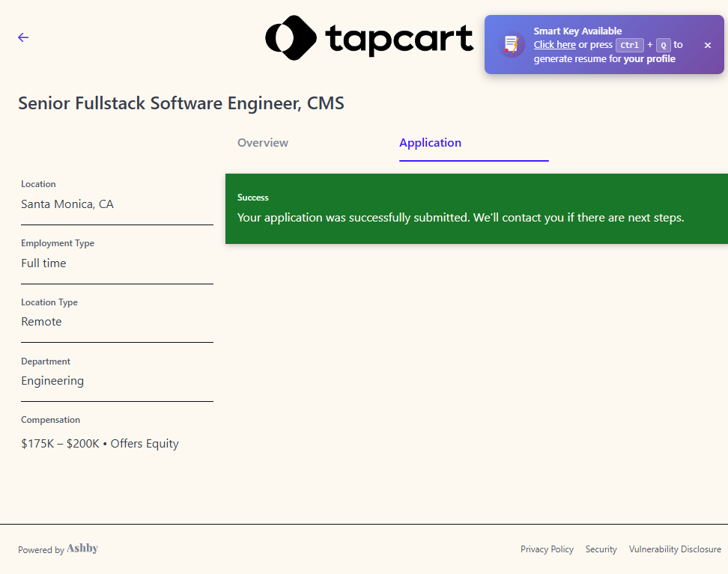The image size is (728, 574).
Task: Open the Overview tab
Action: pyautogui.click(x=263, y=143)
